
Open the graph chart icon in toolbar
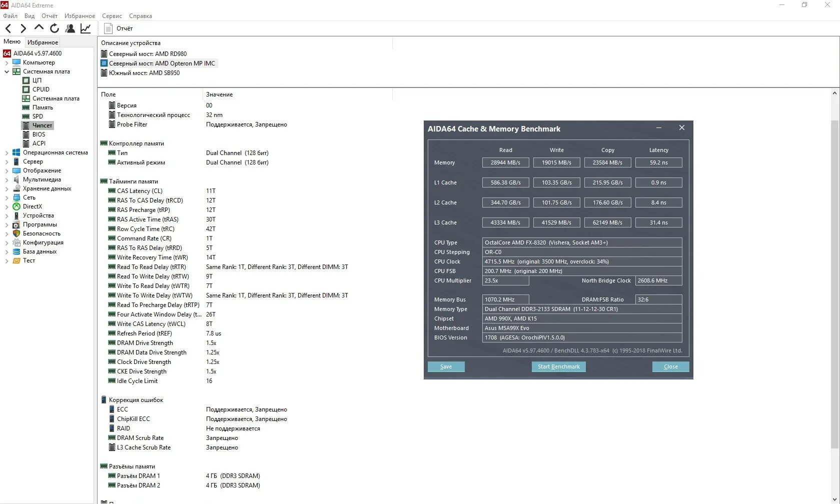pos(86,28)
